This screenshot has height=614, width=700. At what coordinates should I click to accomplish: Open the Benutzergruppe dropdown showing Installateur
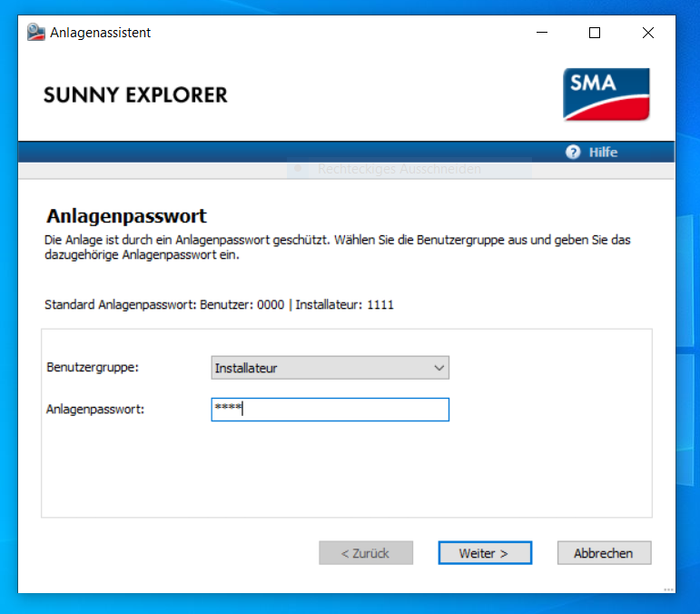point(330,368)
